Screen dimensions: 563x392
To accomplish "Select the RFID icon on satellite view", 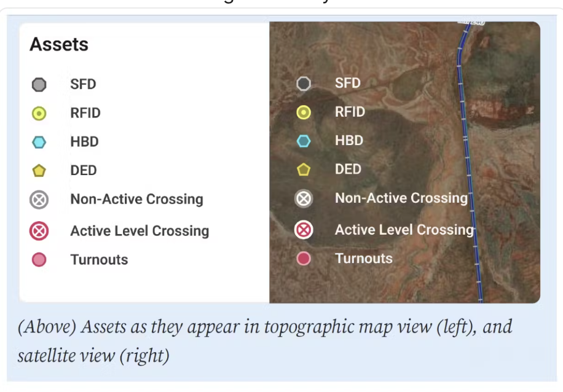I will point(304,112).
